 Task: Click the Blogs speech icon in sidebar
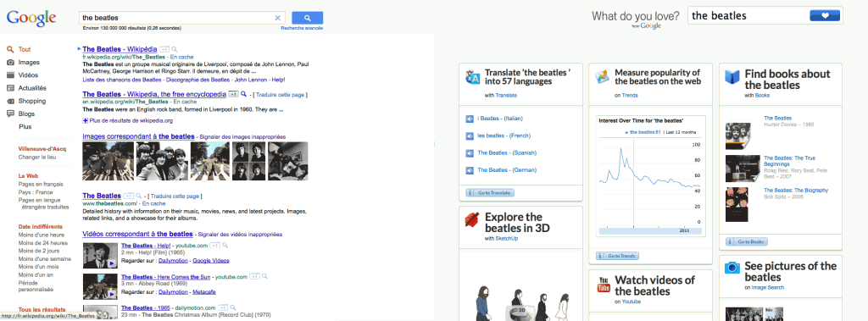[10, 114]
